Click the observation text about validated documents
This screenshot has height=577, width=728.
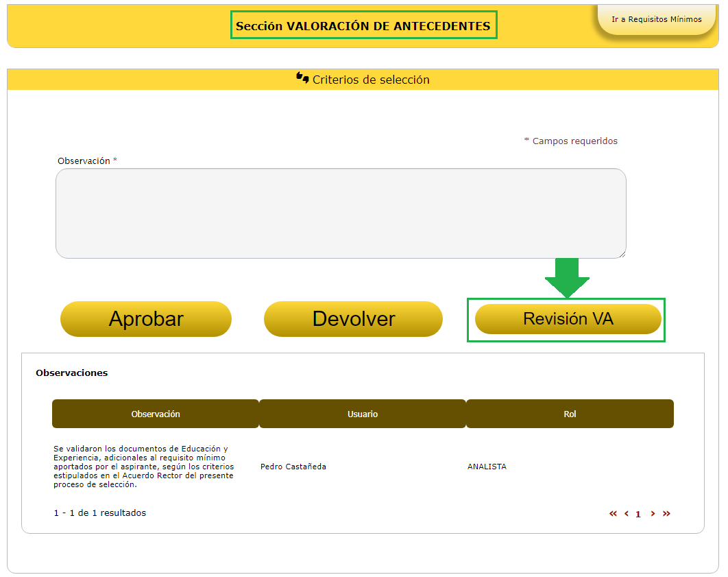[x=144, y=467]
